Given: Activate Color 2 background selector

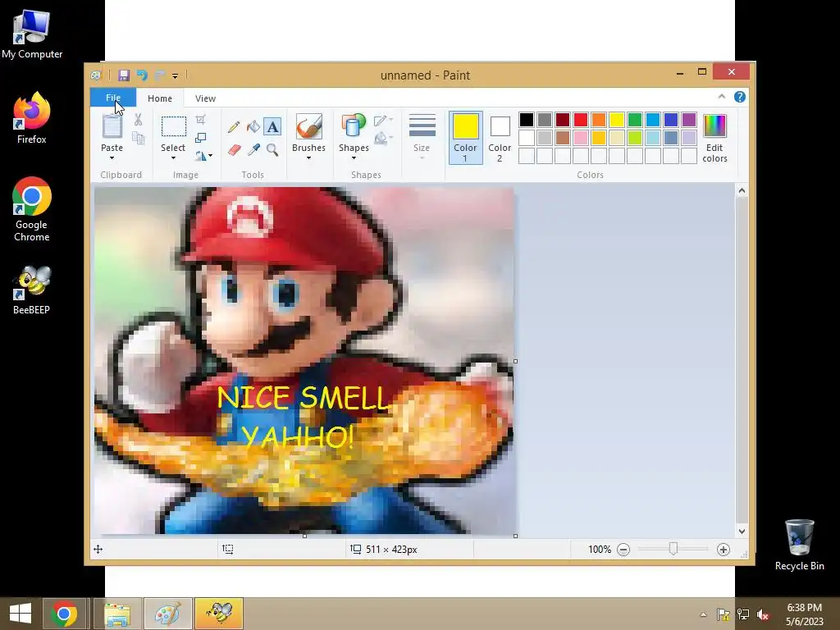Looking at the screenshot, I should [x=500, y=138].
